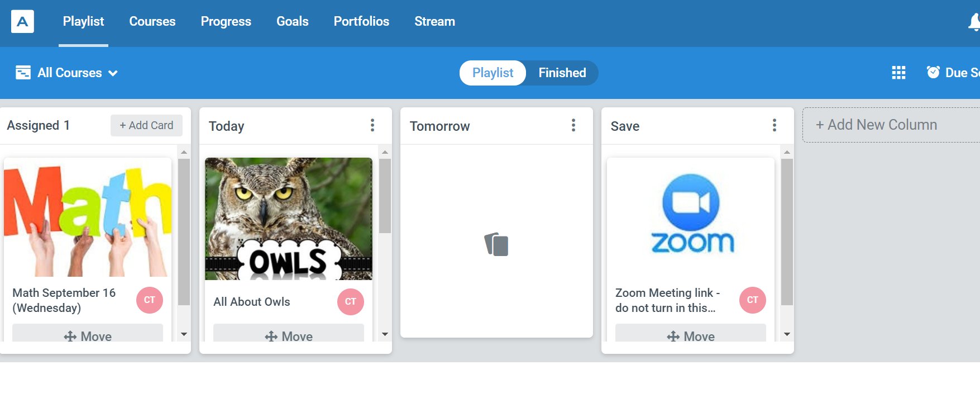
Task: Open Save column three-dot menu
Action: pyautogui.click(x=775, y=125)
